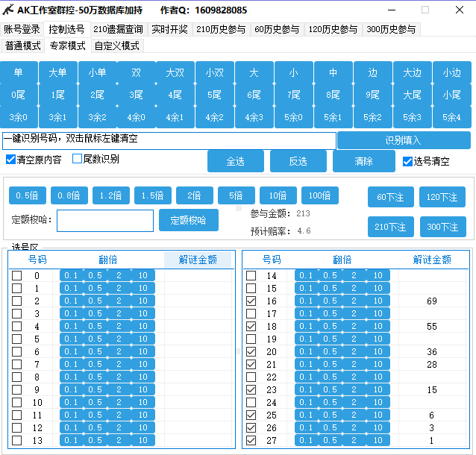The image size is (476, 455).
Task: Tick the checkbox for number 7
Action: coord(17,365)
